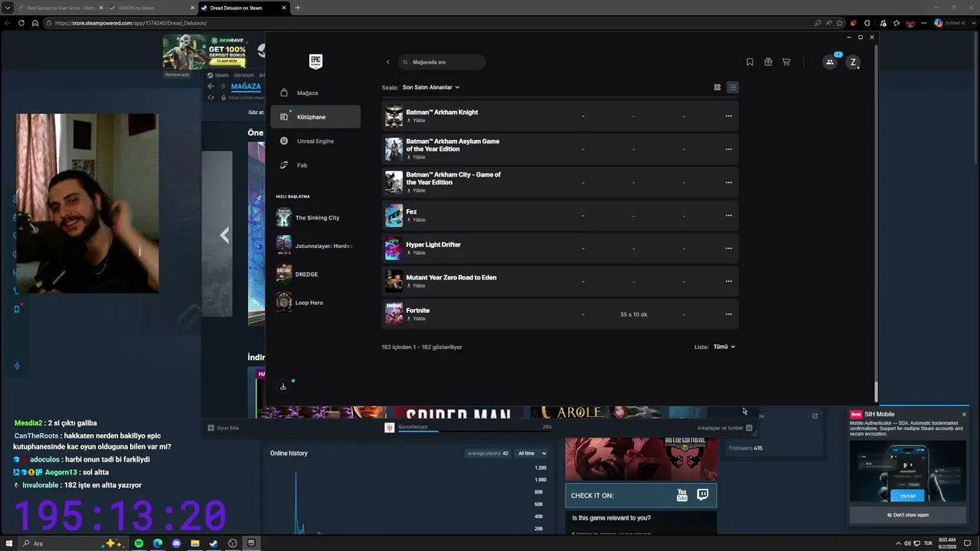Open the gift icon in Epic header
The image size is (980, 551).
point(768,62)
